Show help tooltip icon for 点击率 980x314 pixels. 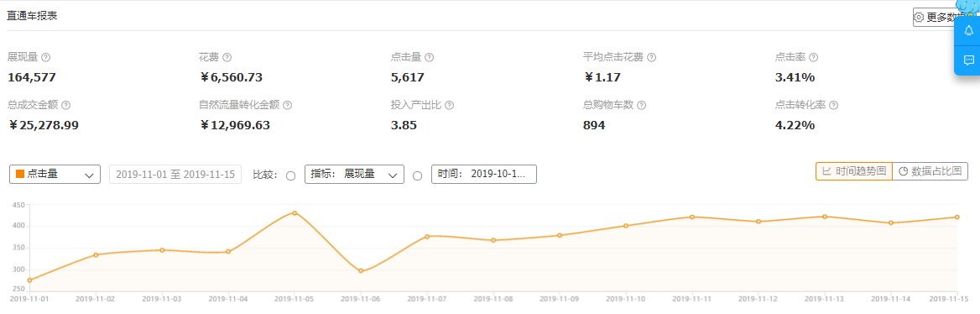coord(813,58)
